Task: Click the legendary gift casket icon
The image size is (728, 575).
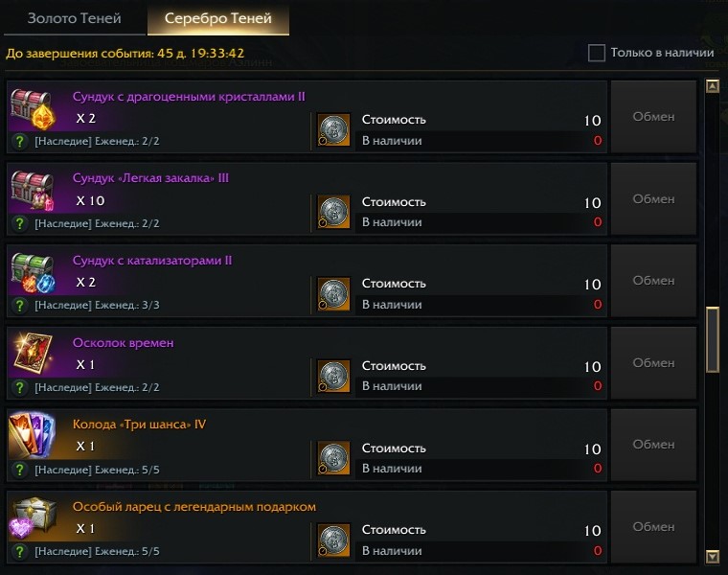Action: 34,517
